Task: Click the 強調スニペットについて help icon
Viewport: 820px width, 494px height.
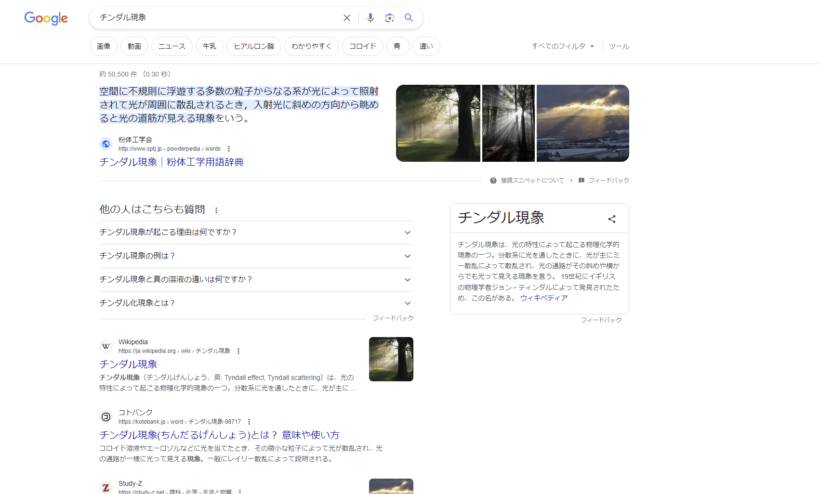Action: [493, 181]
